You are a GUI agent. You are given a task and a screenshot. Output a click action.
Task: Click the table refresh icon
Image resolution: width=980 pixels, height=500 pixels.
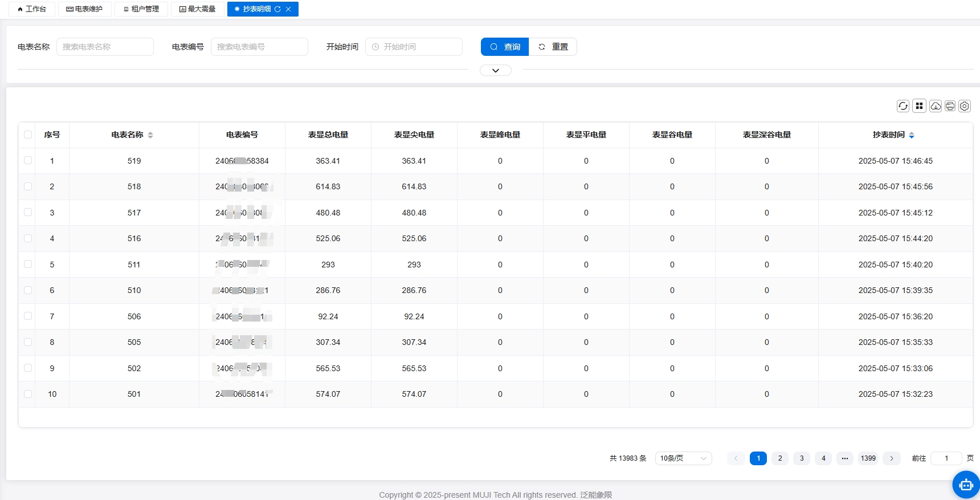[x=903, y=106]
